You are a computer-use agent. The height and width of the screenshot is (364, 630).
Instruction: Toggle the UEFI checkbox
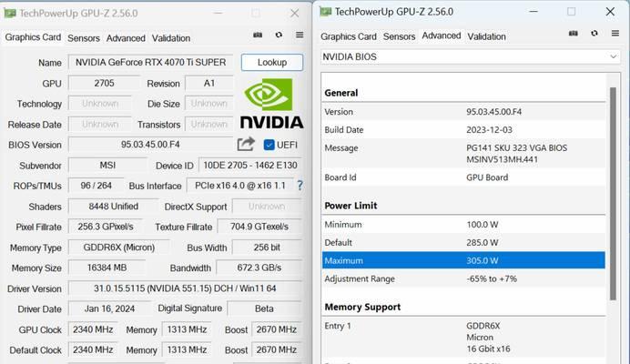point(269,145)
